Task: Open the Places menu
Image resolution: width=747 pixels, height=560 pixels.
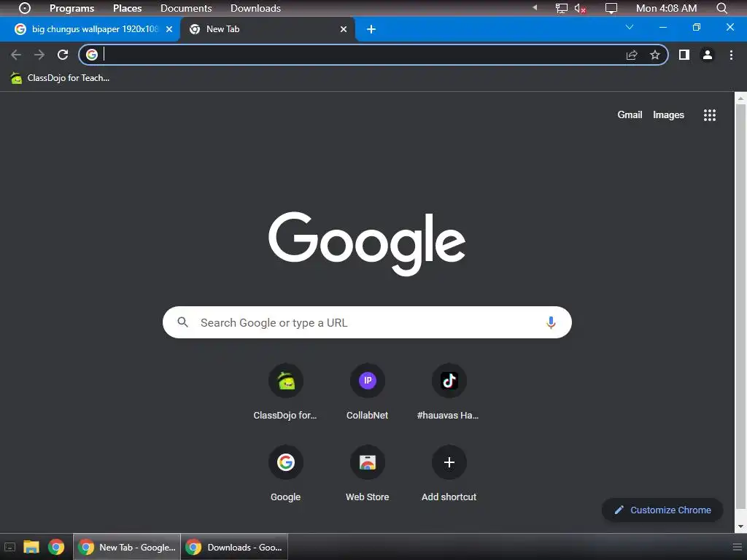Action: tap(127, 8)
